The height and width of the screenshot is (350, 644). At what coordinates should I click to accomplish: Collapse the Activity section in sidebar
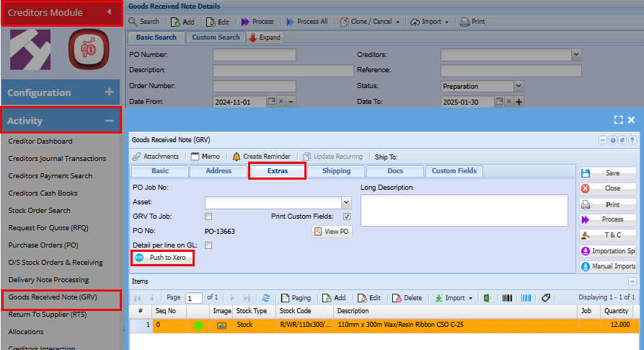[109, 121]
